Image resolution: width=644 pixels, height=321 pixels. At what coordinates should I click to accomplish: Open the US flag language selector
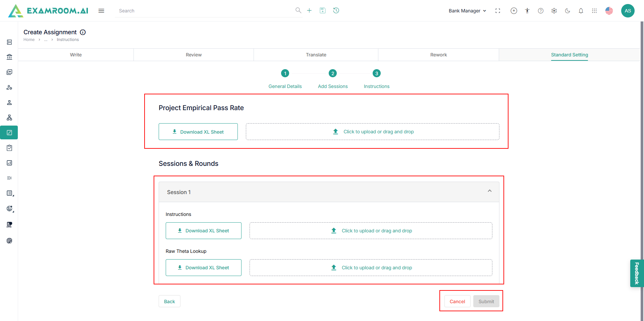click(x=609, y=11)
